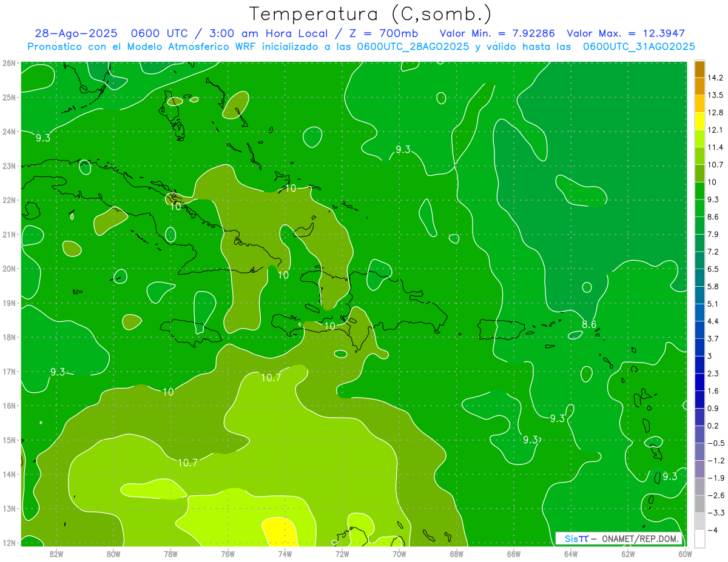Click the dark blue colorbar swatch between 1.6 and 2.3
Image resolution: width=728 pixels, height=562 pixels.
point(699,382)
